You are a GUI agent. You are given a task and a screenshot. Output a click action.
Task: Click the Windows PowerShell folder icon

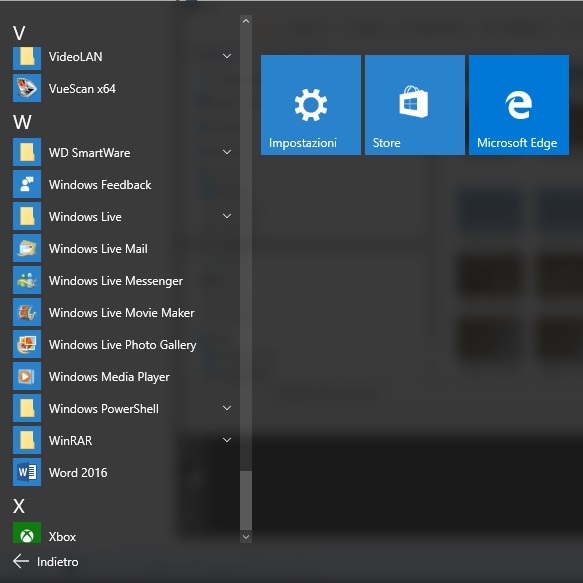(x=27, y=408)
